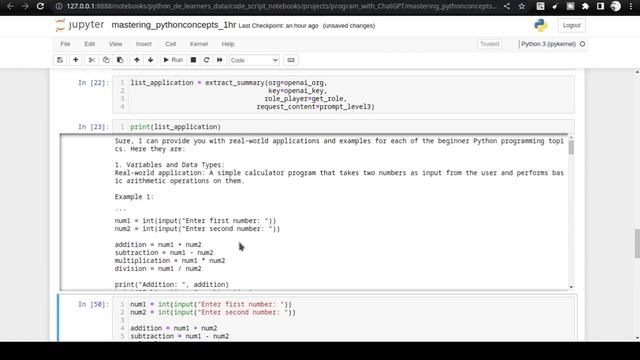The image size is (640, 360).
Task: Open the View menu
Action: coord(116,44)
